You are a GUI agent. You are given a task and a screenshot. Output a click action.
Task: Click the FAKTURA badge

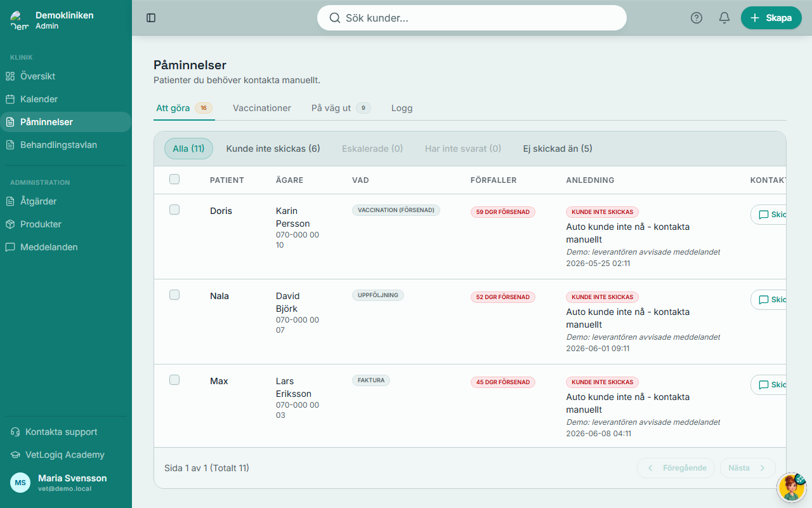tap(371, 380)
